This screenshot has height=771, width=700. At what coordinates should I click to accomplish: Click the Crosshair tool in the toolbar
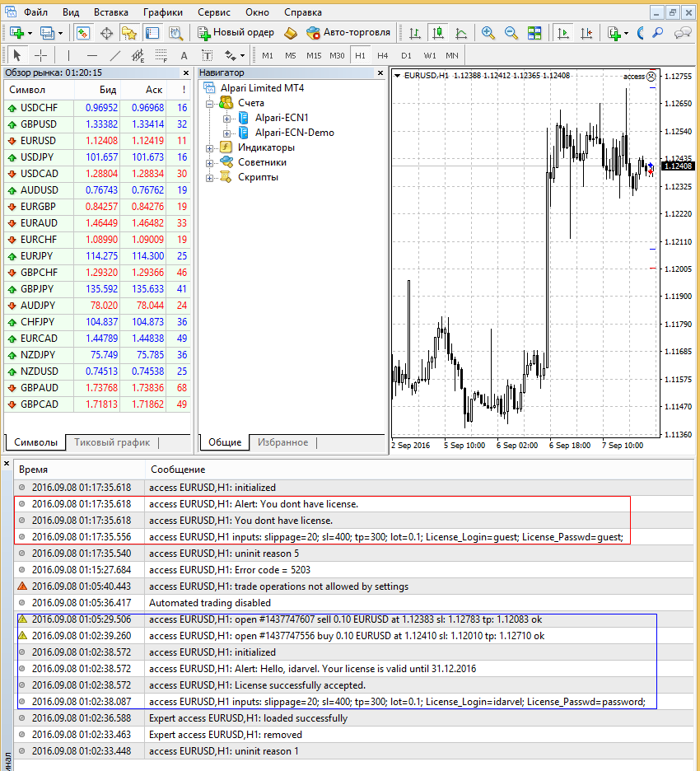pyautogui.click(x=40, y=55)
